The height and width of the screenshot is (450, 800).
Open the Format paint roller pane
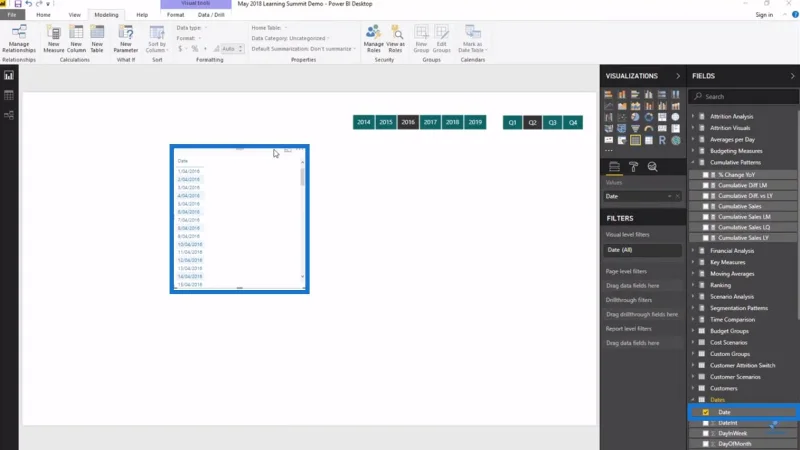click(x=633, y=167)
